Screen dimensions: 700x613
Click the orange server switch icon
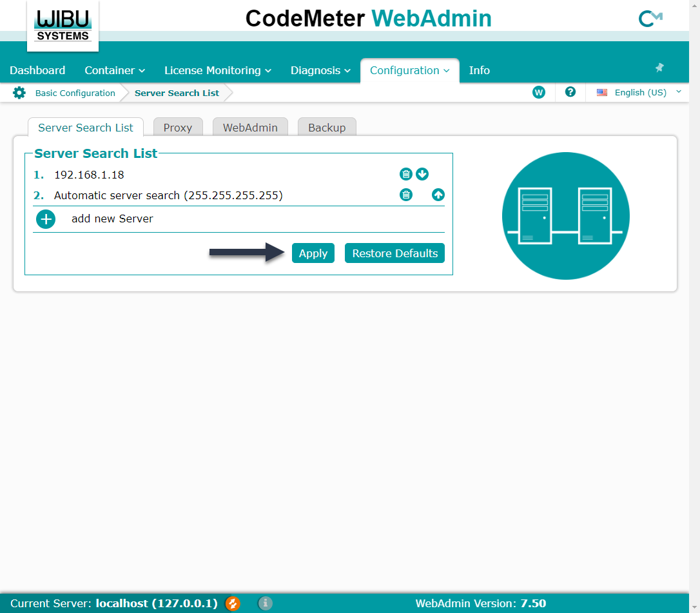pos(233,603)
